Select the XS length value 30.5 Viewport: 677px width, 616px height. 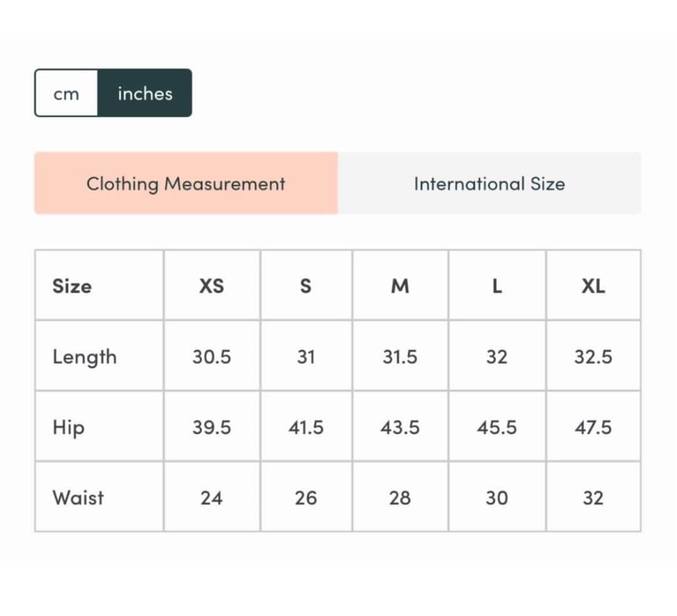[211, 357]
